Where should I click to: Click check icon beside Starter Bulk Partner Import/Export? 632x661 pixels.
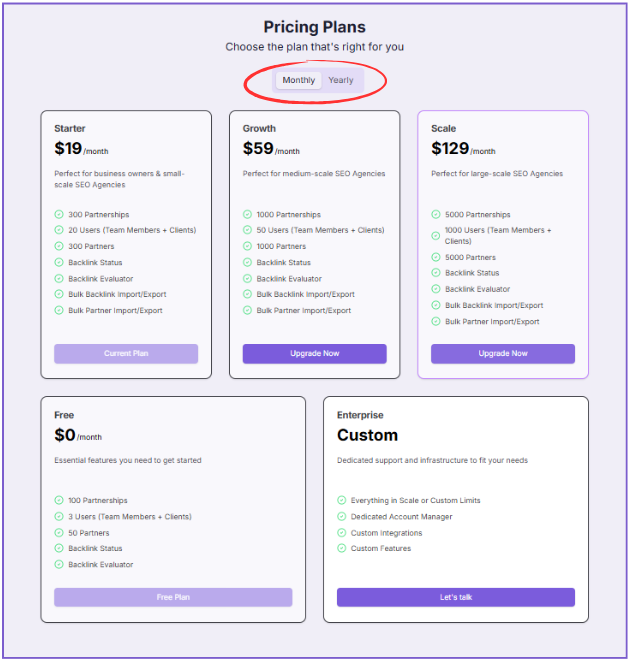[x=60, y=311]
